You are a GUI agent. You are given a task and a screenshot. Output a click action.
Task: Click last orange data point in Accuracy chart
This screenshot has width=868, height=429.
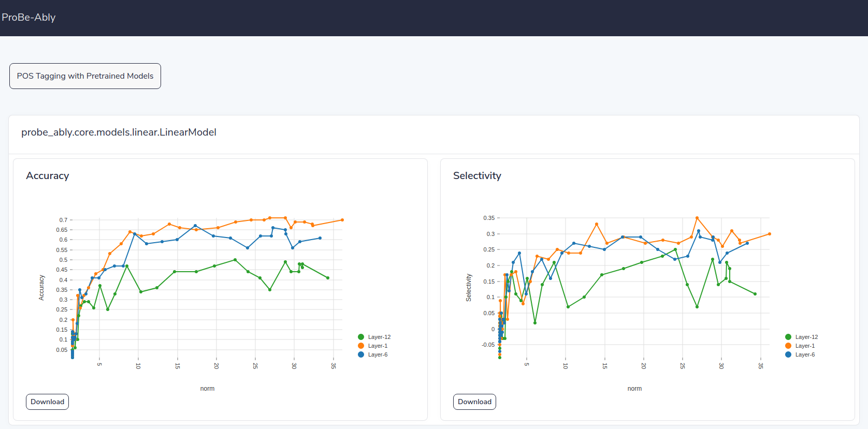pyautogui.click(x=342, y=220)
